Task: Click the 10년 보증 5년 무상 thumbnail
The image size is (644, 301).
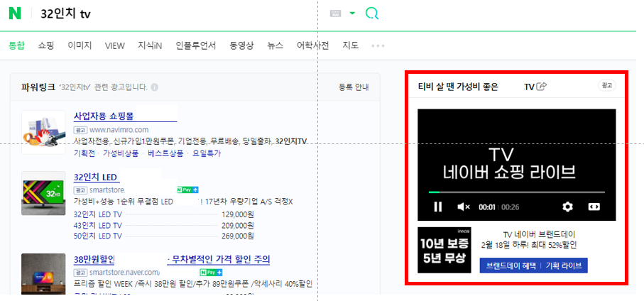Action: [444, 250]
